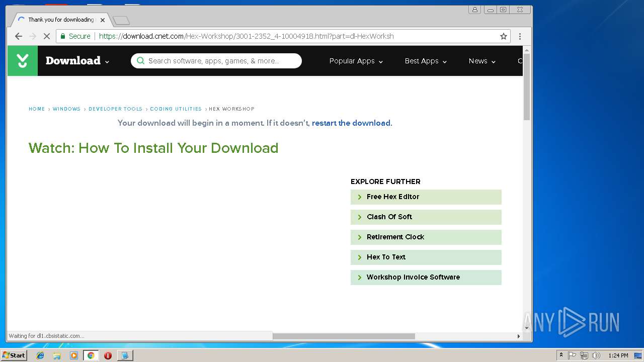644x362 pixels.
Task: Click the EXPLORE FURTHER heading
Action: [385, 182]
